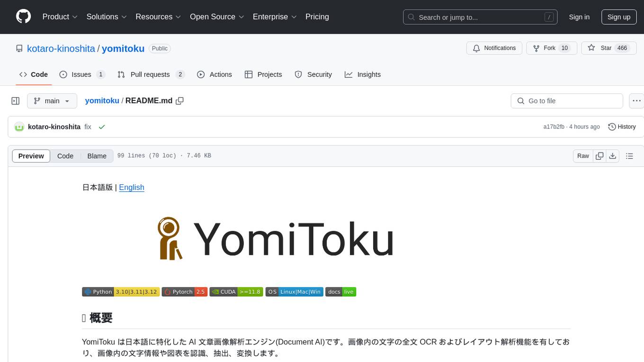Switch to the Projects tab
The image size is (644, 362).
click(263, 74)
